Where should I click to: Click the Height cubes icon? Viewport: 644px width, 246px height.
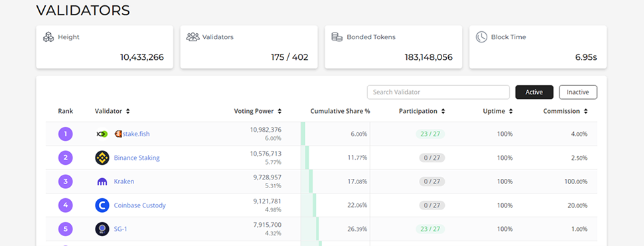tap(48, 37)
